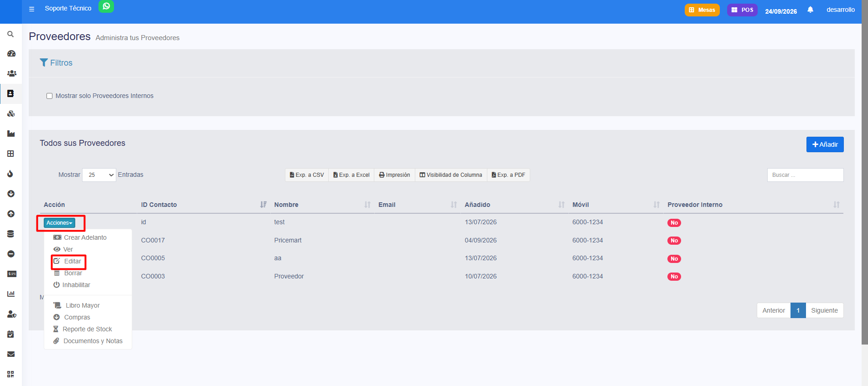Enable Mostrar solo Proveedores Internos checkbox
The width and height of the screenshot is (868, 386).
(49, 96)
